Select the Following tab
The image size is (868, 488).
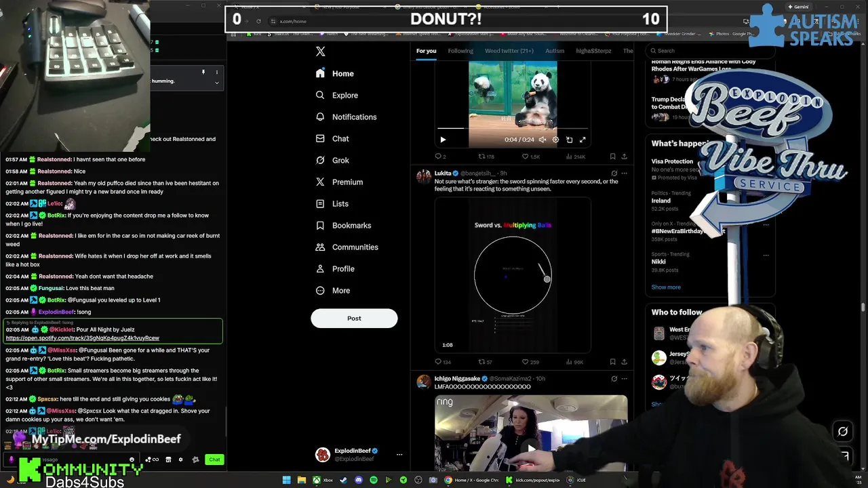pyautogui.click(x=460, y=51)
